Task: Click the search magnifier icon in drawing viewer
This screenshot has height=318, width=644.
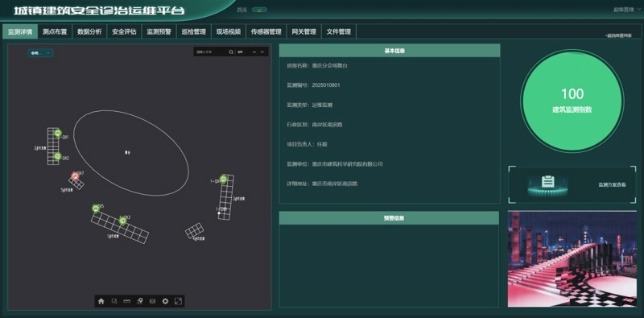Action: point(231,52)
